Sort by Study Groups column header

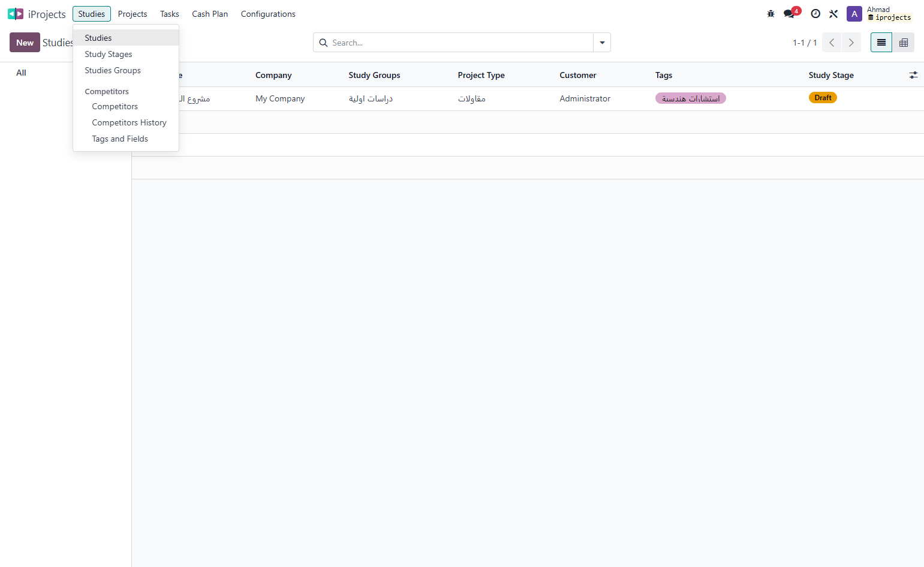tap(374, 75)
